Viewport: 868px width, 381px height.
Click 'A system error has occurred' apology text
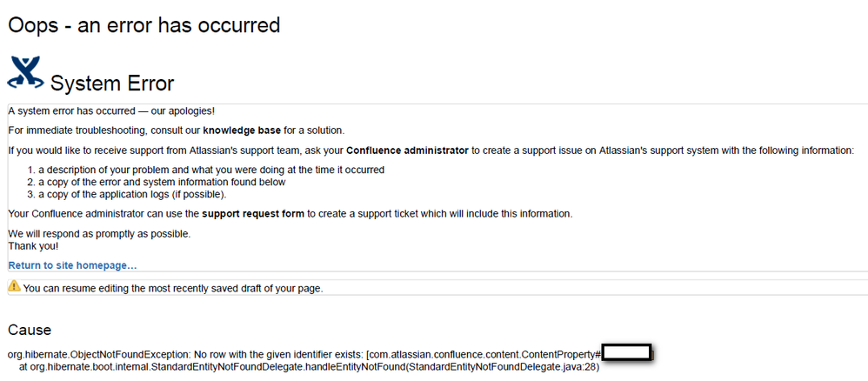111,110
